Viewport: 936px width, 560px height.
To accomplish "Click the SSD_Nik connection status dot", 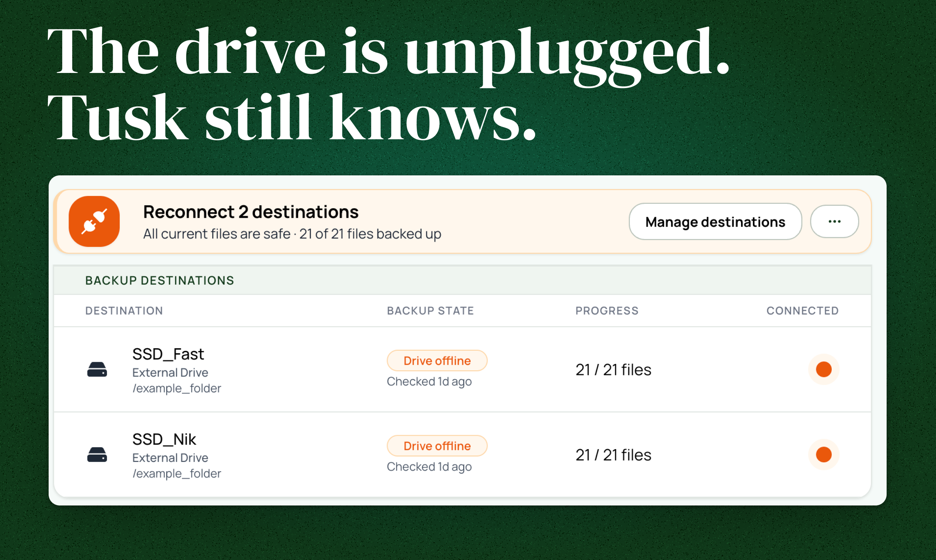I will (x=824, y=455).
